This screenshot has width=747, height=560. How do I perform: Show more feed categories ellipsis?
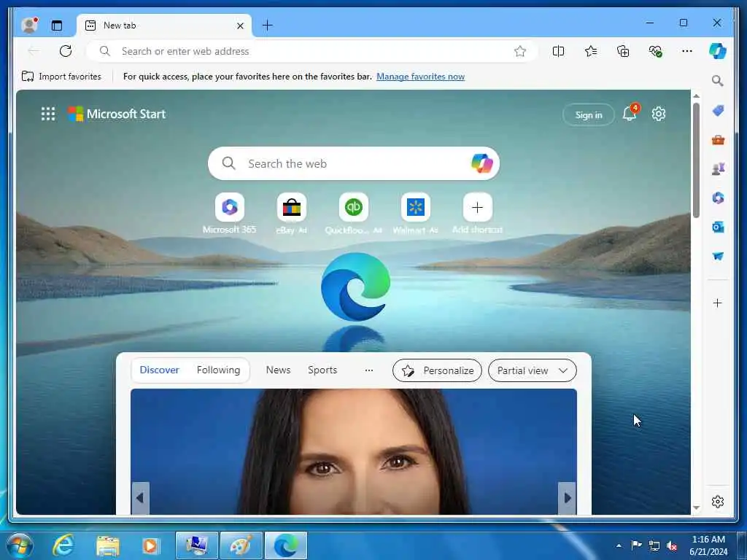[x=368, y=370]
